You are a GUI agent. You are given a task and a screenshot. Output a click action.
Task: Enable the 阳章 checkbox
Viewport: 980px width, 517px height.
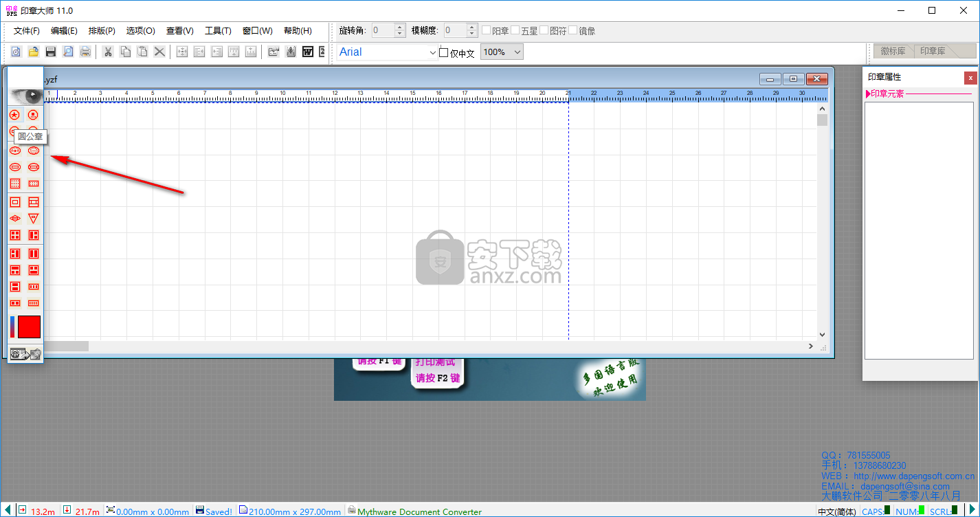[486, 30]
